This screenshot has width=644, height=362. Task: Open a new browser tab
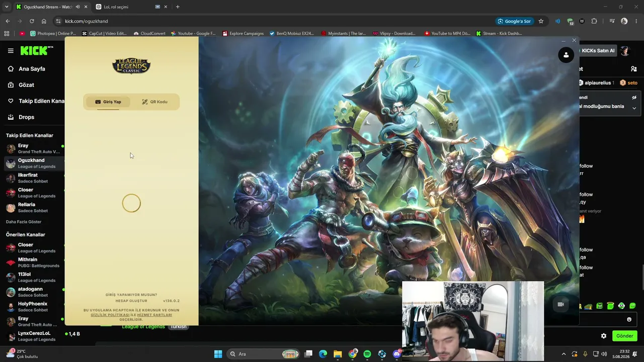(178, 7)
